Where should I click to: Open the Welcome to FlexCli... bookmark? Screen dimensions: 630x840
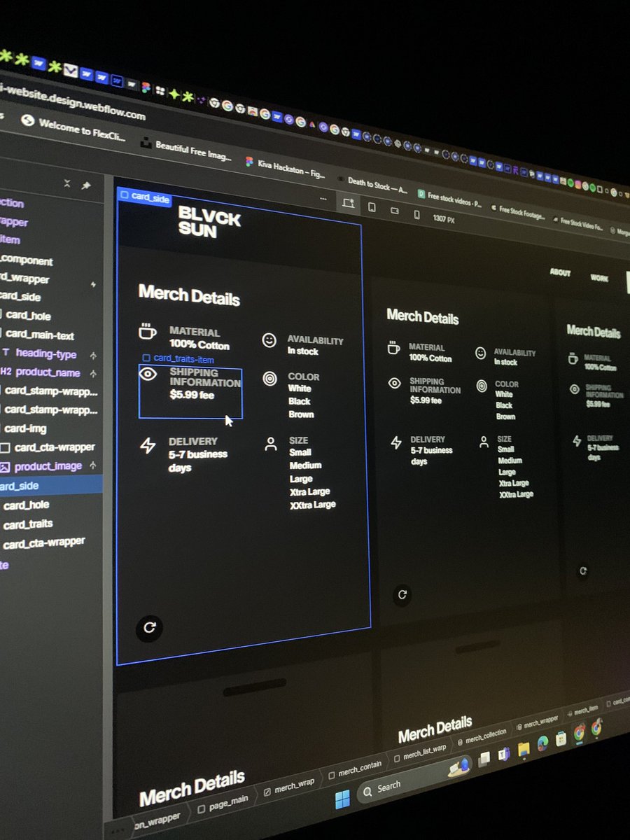[74, 129]
